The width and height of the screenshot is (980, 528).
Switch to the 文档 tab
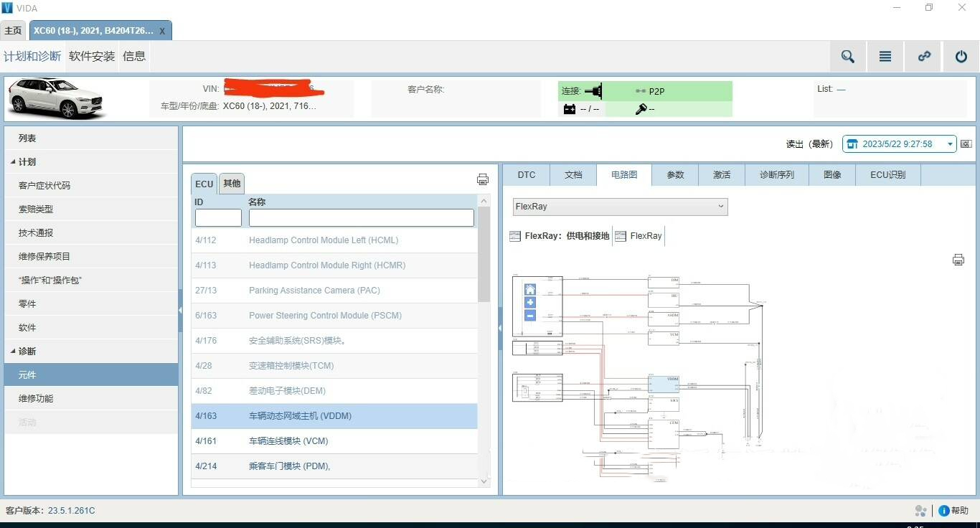click(x=573, y=175)
